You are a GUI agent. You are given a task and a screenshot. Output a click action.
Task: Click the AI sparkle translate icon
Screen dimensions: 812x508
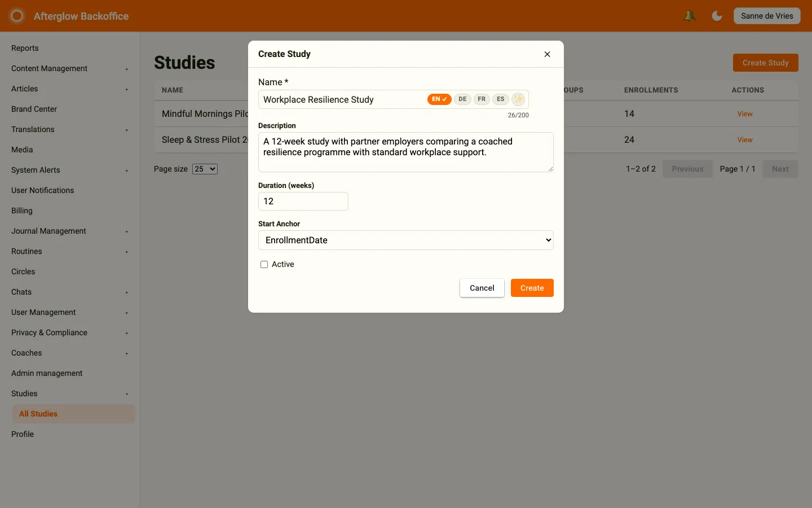point(518,99)
